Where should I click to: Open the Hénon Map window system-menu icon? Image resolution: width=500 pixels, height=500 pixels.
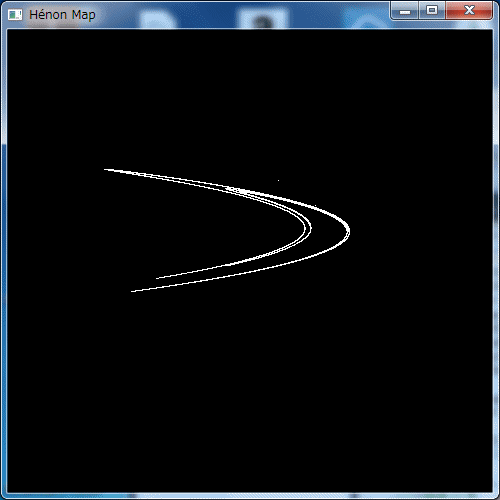pos(15,15)
